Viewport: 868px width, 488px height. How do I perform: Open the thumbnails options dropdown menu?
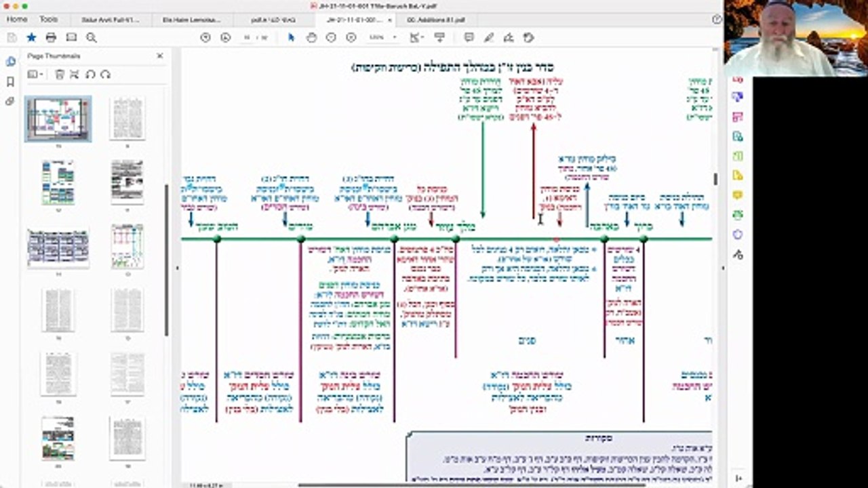(x=35, y=75)
